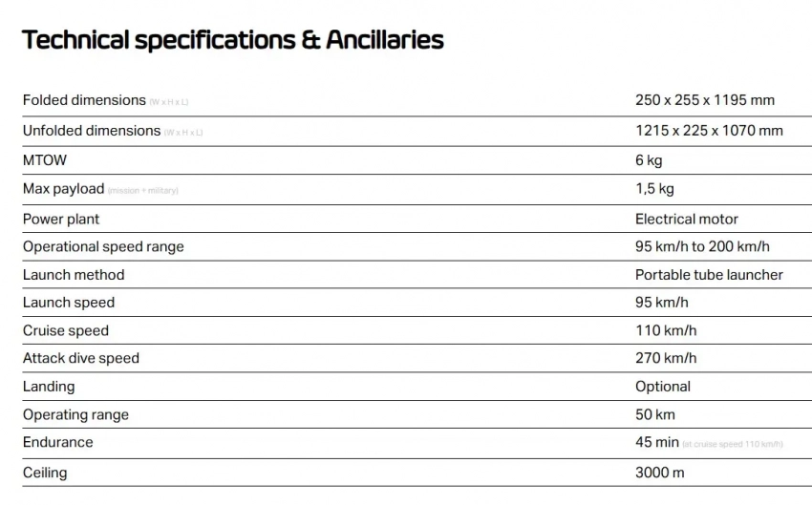Screen dimensions: 812x505
Task: Select the 6 kg MTOW value
Action: pyautogui.click(x=649, y=160)
